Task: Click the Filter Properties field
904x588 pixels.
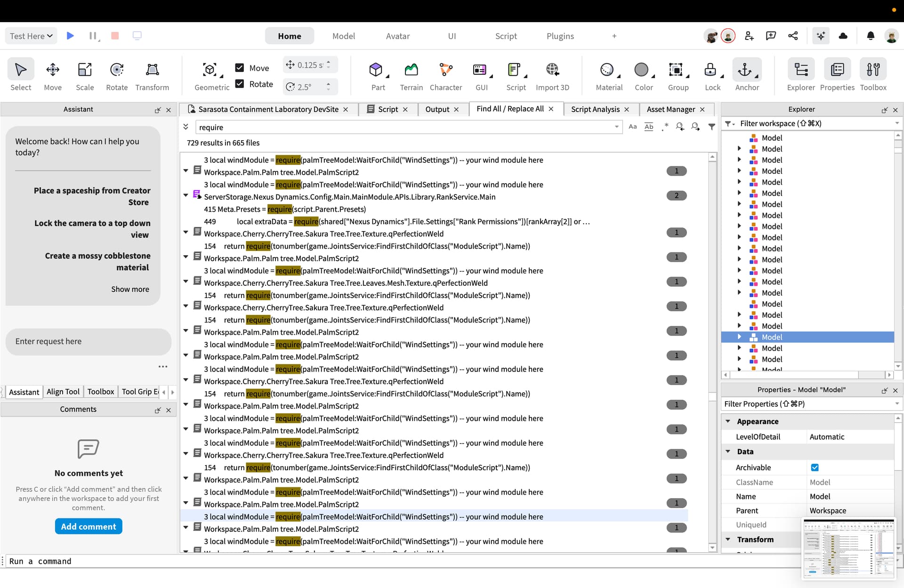Action: point(812,404)
